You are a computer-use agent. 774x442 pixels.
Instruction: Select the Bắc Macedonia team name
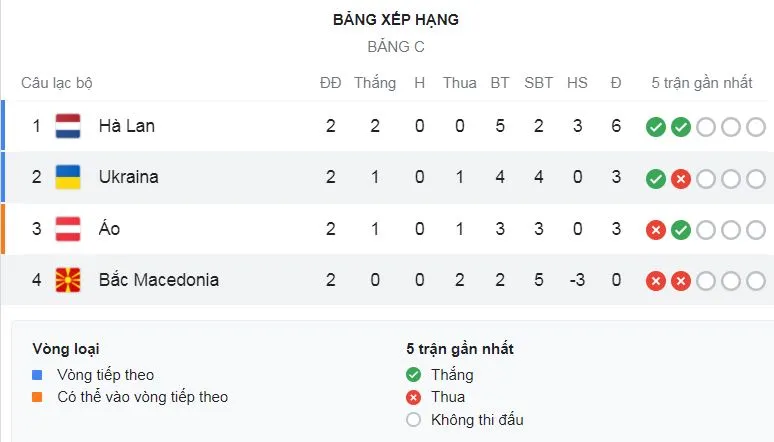click(x=158, y=280)
